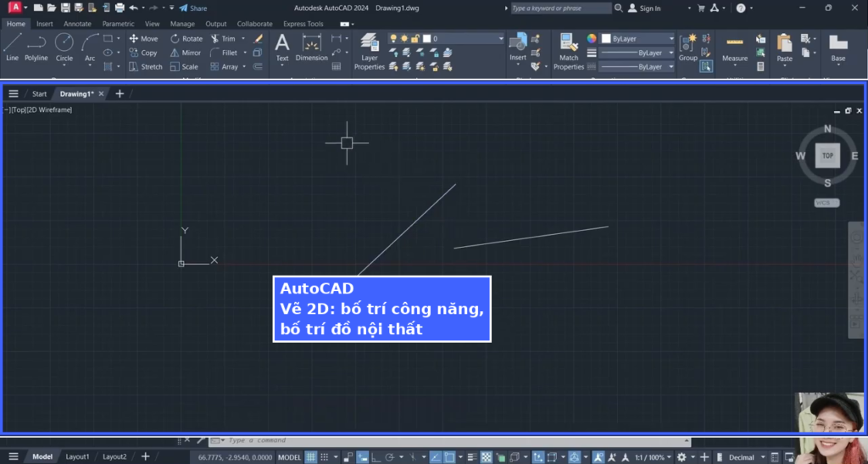Click the Save icon in quick access toolbar
Image resolution: width=868 pixels, height=464 pixels.
point(65,8)
